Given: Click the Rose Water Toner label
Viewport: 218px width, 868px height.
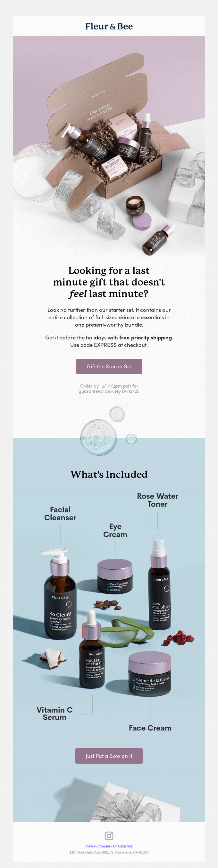Looking at the screenshot, I should pyautogui.click(x=157, y=500).
